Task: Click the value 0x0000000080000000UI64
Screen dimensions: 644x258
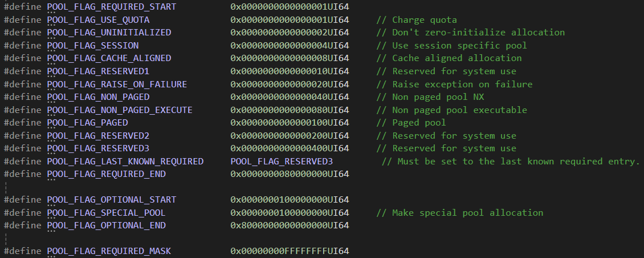Action: [x=290, y=174]
